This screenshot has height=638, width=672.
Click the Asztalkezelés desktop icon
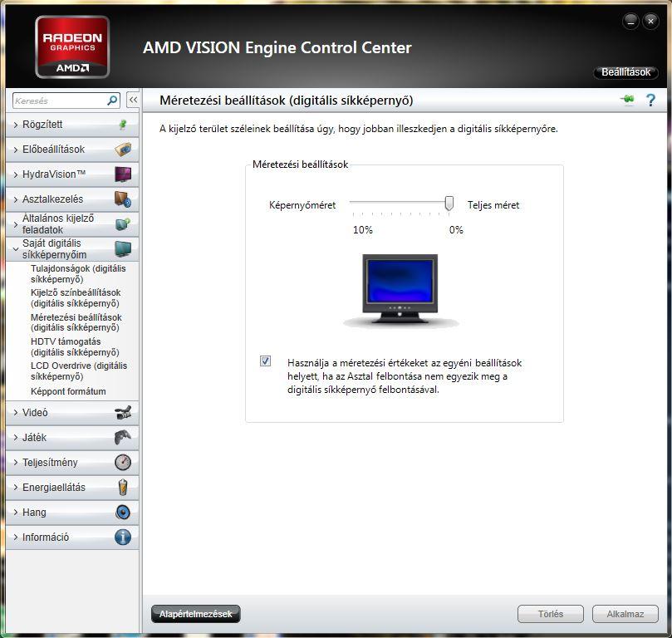point(123,199)
